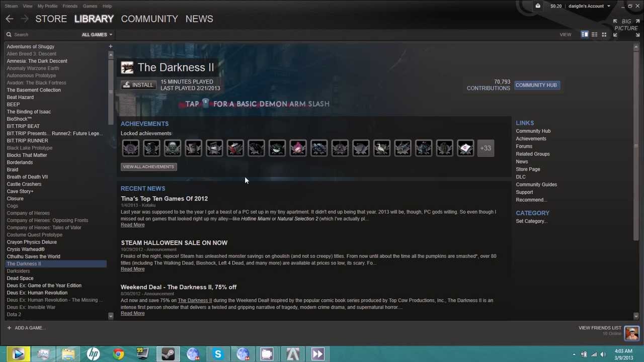
Task: Select the last achievement icon before +33
Action: [x=465, y=148]
